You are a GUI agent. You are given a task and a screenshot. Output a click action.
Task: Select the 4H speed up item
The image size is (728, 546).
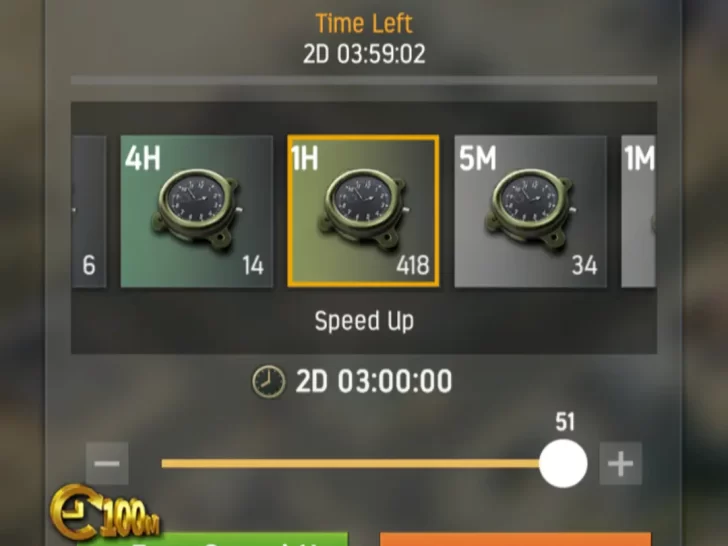coord(197,211)
